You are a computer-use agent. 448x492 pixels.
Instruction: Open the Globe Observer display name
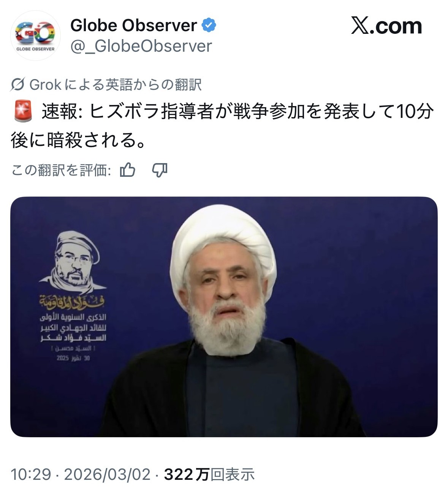[x=134, y=25]
